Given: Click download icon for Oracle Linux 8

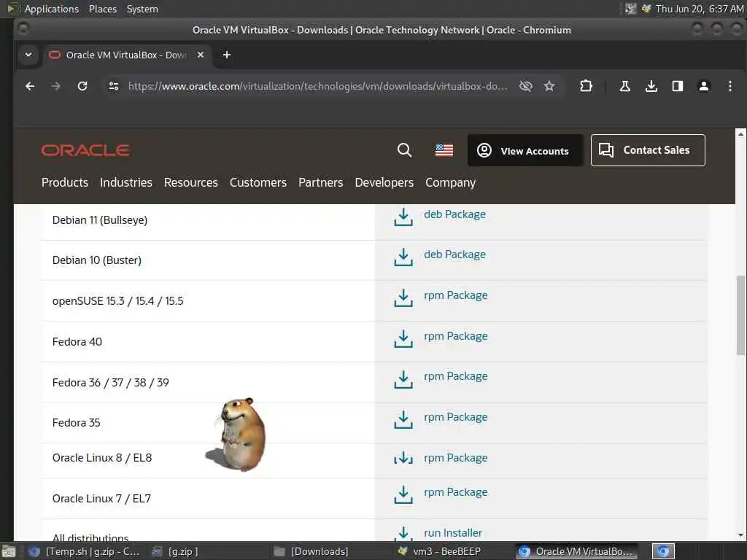Looking at the screenshot, I should [403, 458].
